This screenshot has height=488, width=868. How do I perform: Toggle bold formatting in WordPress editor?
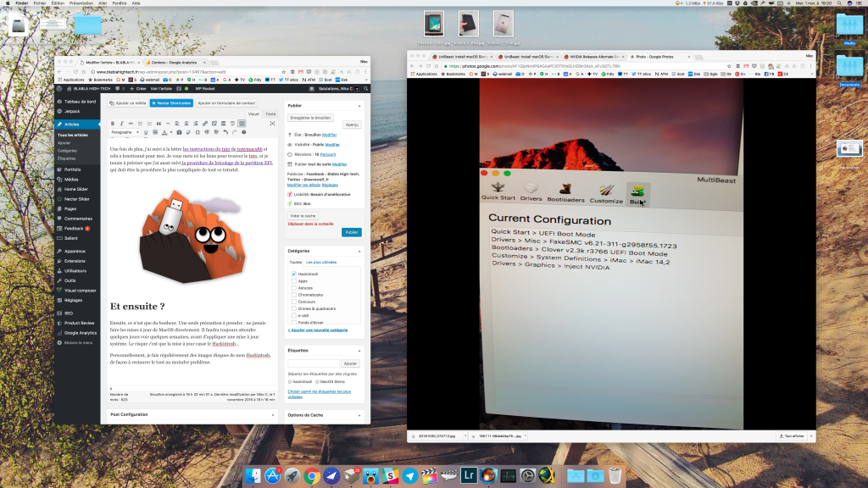tap(113, 124)
